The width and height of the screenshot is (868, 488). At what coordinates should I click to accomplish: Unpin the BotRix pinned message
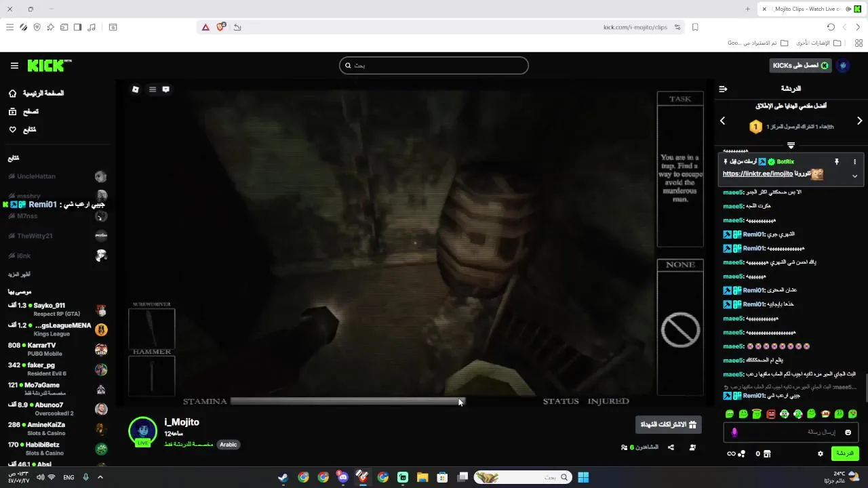click(837, 162)
